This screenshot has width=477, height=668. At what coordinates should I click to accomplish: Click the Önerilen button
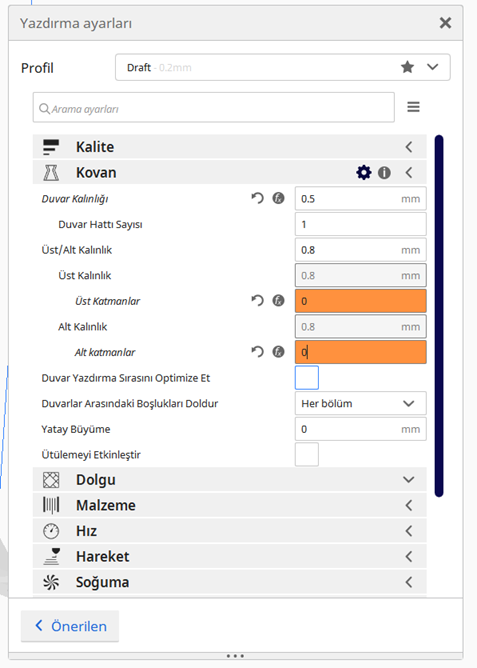pyautogui.click(x=70, y=626)
